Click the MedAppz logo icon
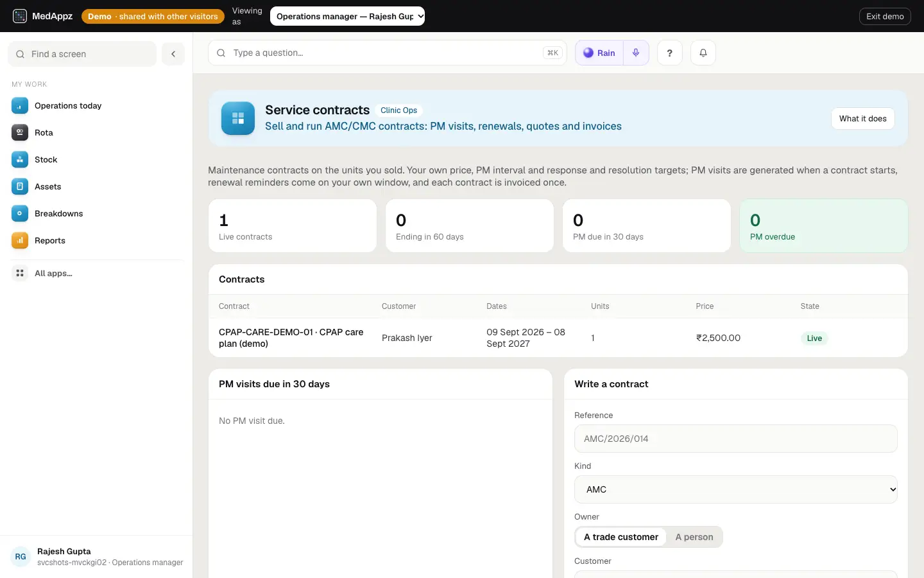Viewport: 924px width, 578px height. tap(20, 16)
